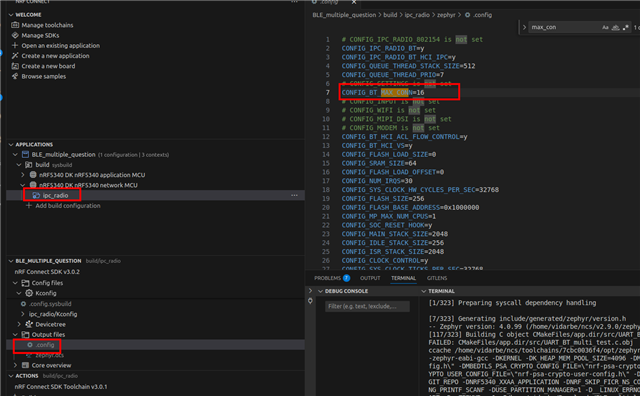The image size is (640, 396).
Task: Click the chip icon for nRF5340 application MCU
Action: (x=33, y=175)
